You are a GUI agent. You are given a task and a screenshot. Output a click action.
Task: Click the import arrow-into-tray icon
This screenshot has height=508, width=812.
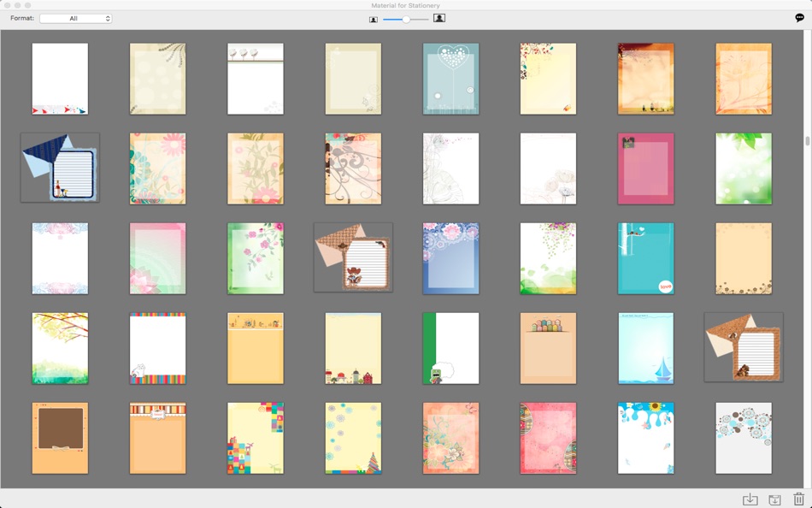(750, 499)
